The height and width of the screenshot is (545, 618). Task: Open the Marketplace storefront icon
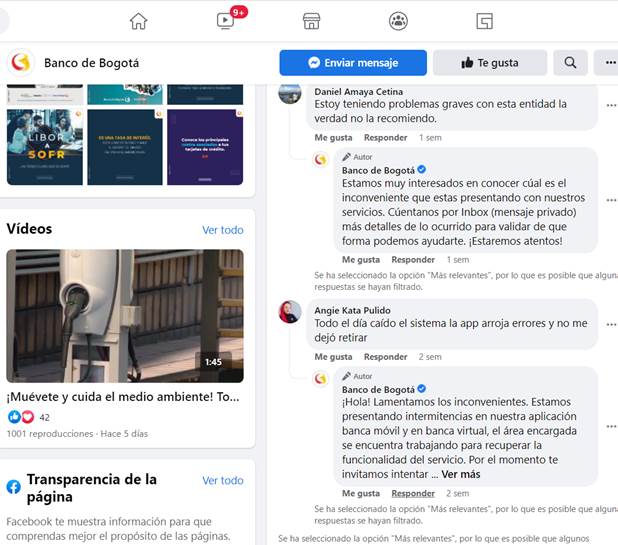coord(311,21)
